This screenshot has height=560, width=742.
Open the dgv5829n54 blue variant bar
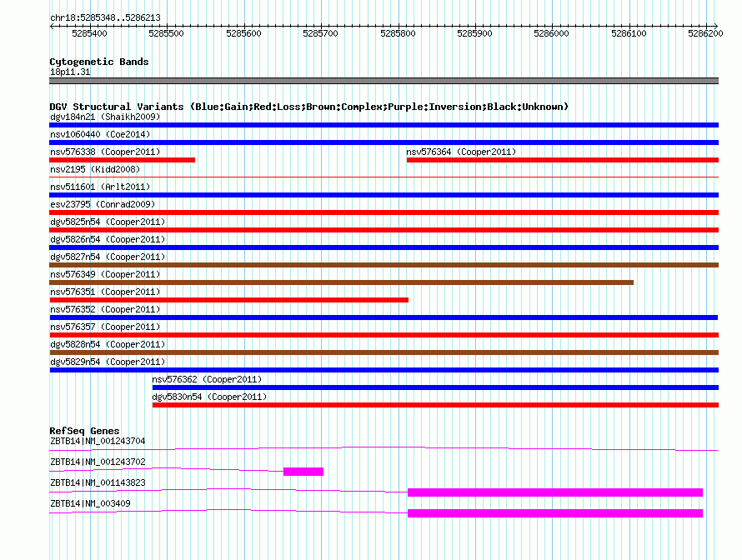tap(384, 370)
